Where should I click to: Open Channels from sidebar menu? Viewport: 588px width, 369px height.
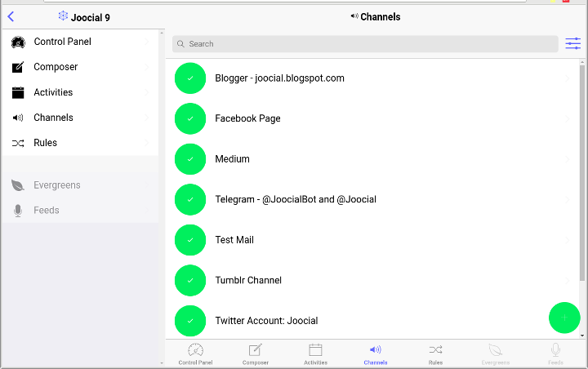(x=80, y=118)
